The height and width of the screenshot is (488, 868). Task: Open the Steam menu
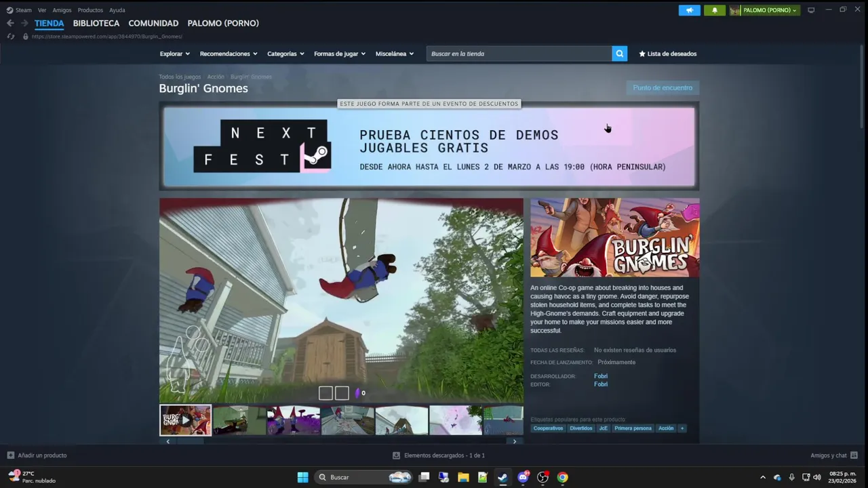click(x=19, y=10)
